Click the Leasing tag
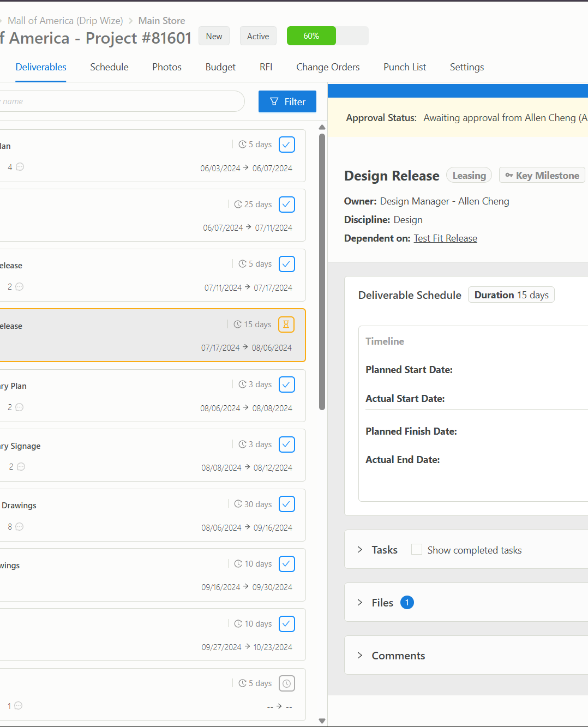 pos(469,175)
